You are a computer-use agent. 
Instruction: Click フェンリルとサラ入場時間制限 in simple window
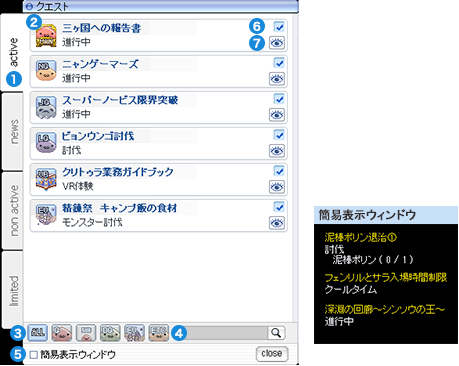pyautogui.click(x=386, y=277)
